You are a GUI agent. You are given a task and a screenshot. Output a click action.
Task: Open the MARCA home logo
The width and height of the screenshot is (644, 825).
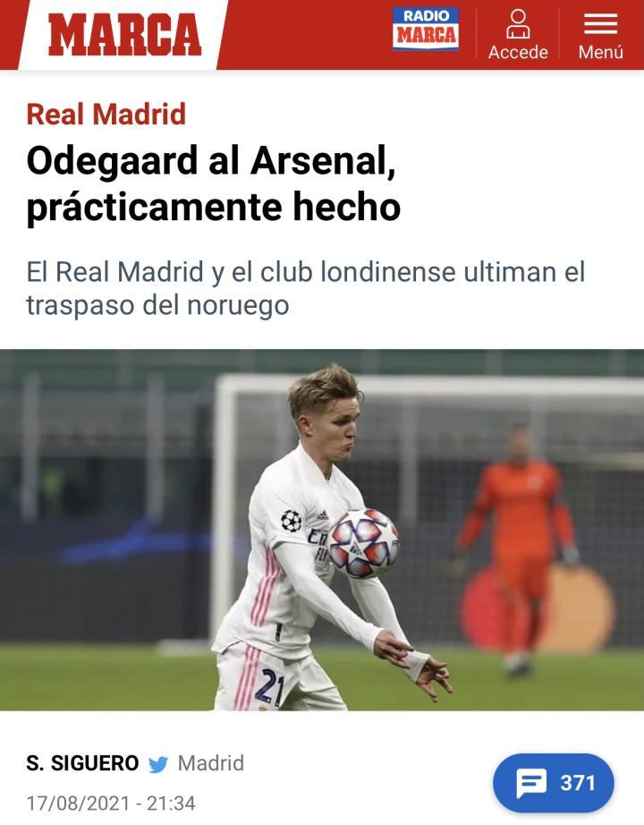click(124, 35)
